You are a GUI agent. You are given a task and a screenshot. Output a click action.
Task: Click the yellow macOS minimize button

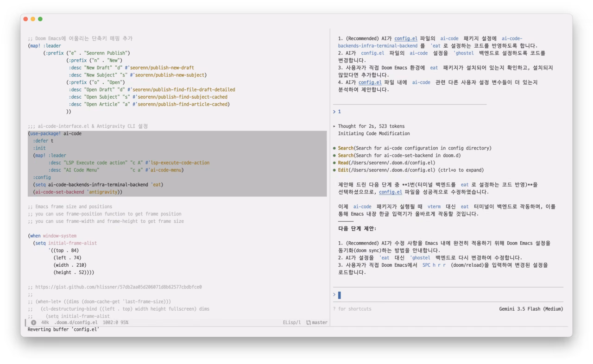[x=33, y=19]
